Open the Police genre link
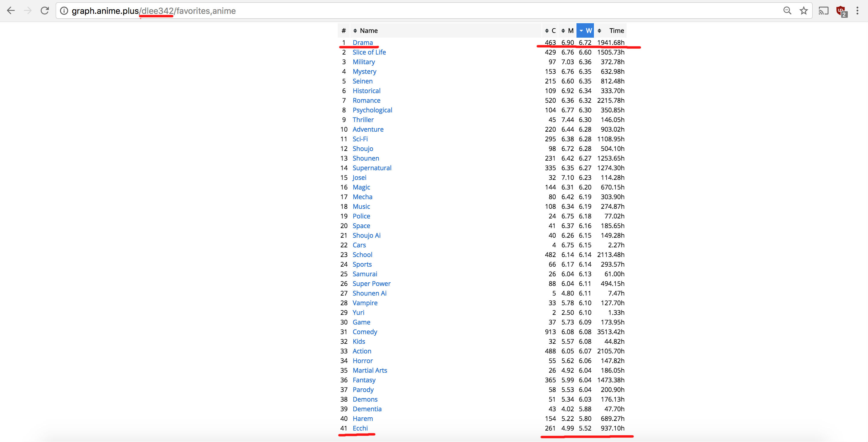Viewport: 868px width, 442px height. pyautogui.click(x=361, y=216)
